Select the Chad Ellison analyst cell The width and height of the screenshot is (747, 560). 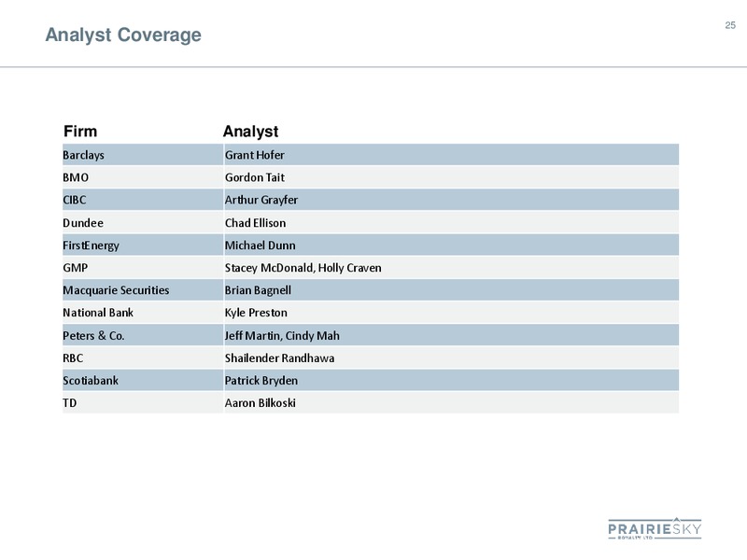tap(451, 222)
